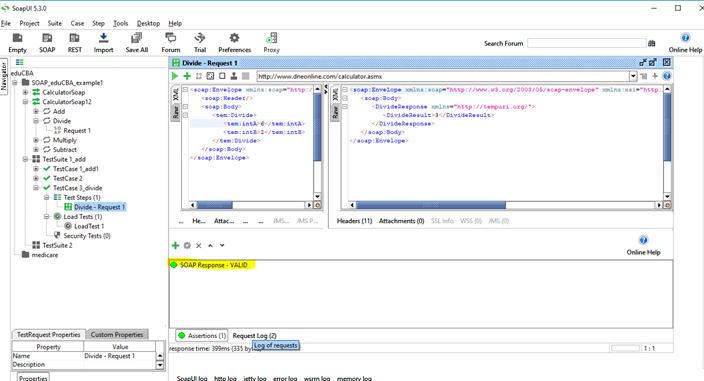Select Divide - Request 1 test step in tree

click(x=99, y=207)
